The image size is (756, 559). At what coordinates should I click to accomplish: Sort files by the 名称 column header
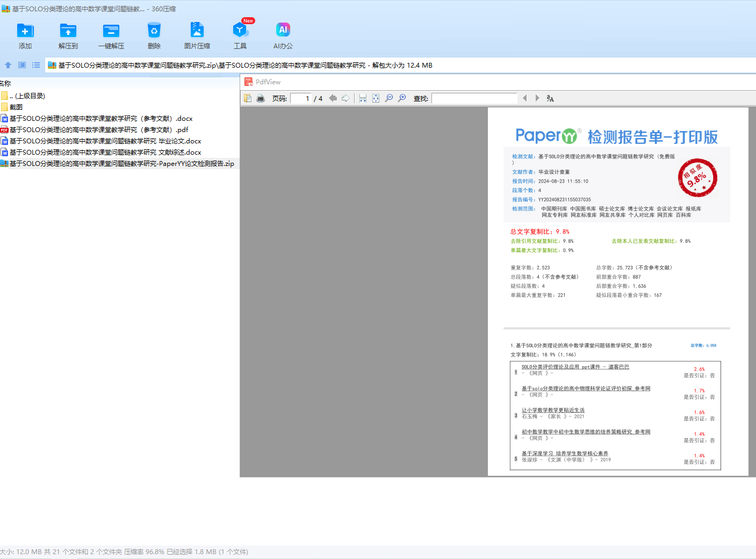point(5,83)
